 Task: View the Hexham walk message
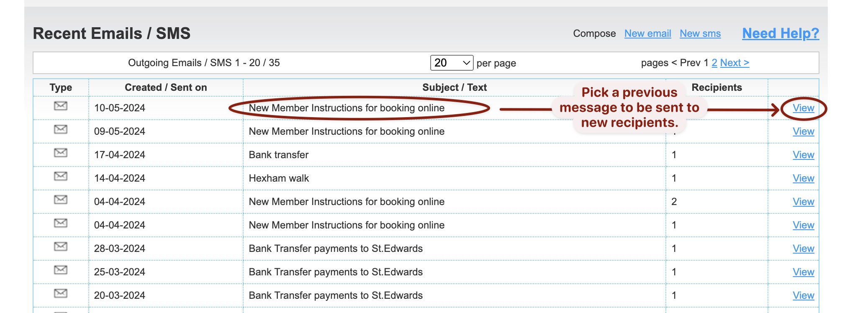[x=803, y=178]
